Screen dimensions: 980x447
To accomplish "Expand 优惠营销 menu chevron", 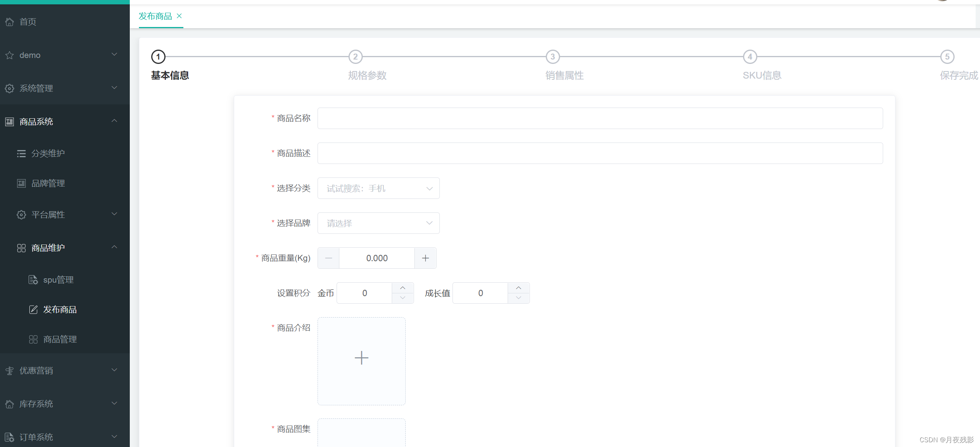I will click(x=114, y=370).
